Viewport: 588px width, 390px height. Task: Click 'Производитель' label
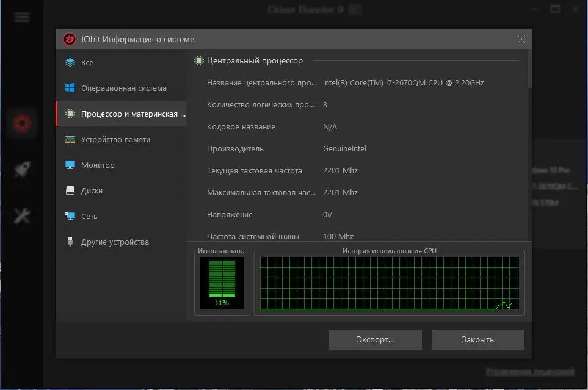tap(235, 148)
